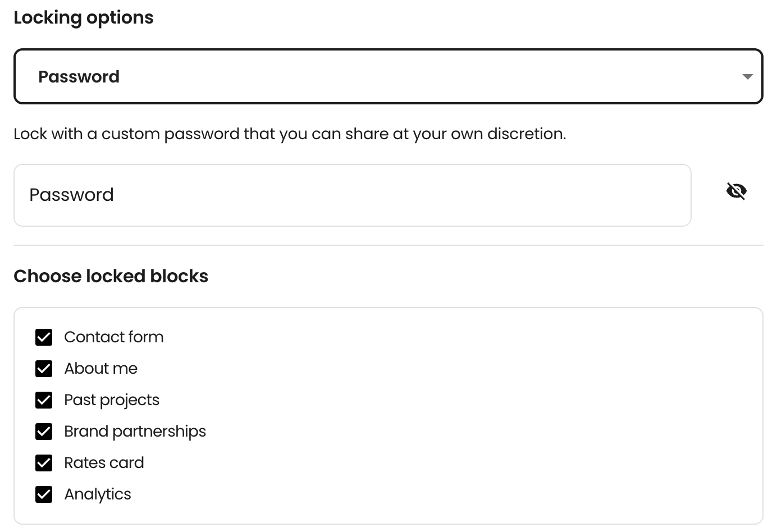Open the Locking options Password combo box
This screenshot has height=532, width=777.
click(388, 76)
